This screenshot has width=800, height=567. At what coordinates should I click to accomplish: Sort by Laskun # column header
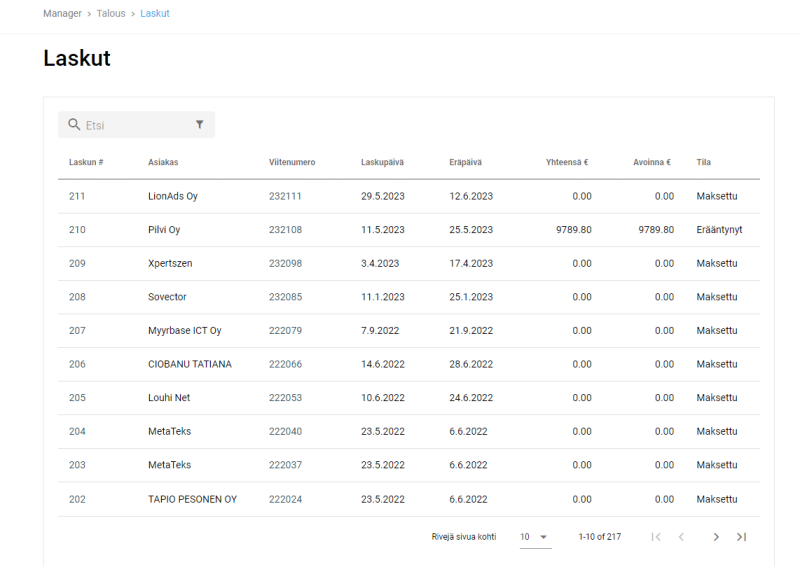[86, 162]
